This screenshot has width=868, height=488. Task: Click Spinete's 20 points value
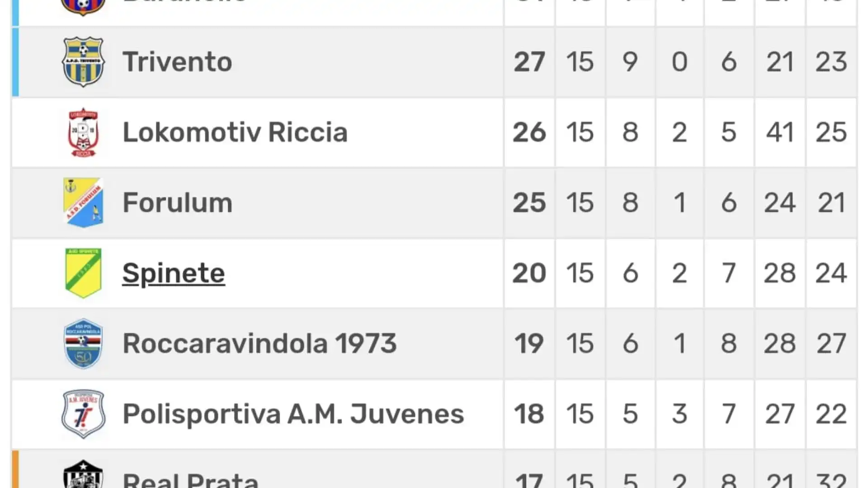point(529,273)
